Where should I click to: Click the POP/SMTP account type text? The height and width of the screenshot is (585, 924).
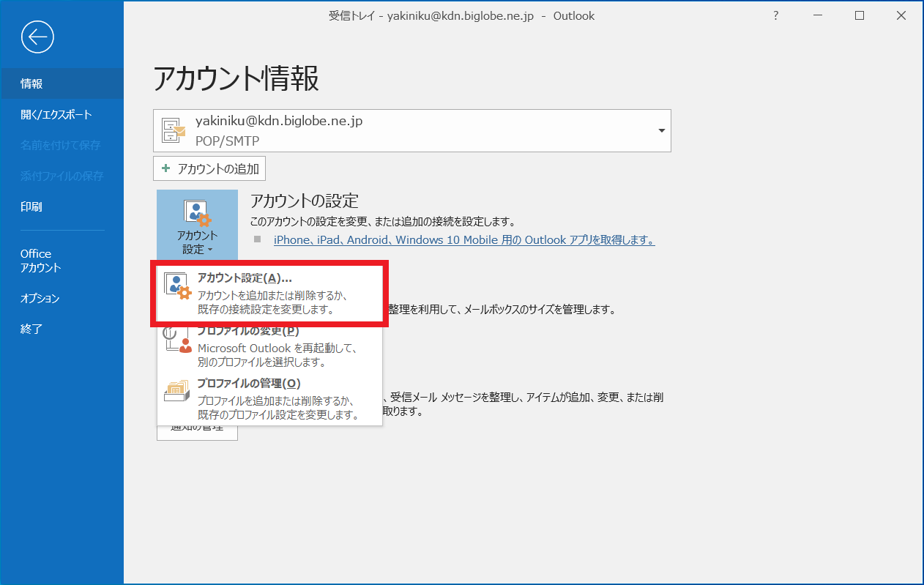(x=228, y=140)
